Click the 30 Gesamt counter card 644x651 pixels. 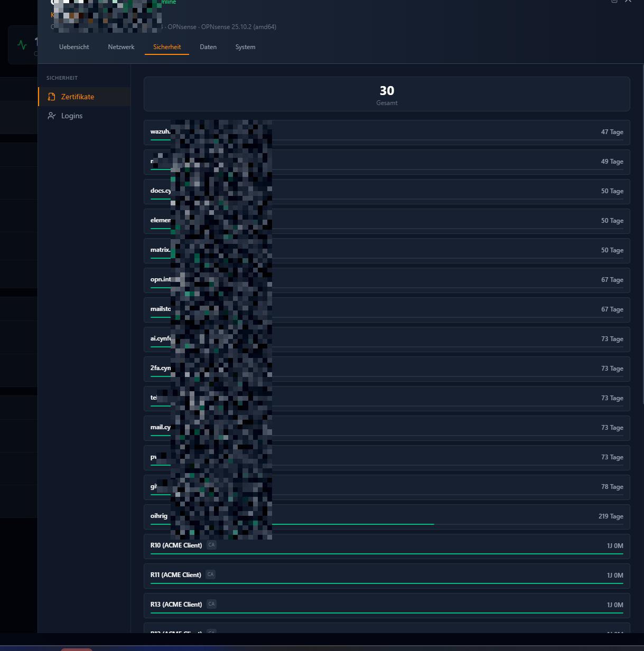coord(387,94)
